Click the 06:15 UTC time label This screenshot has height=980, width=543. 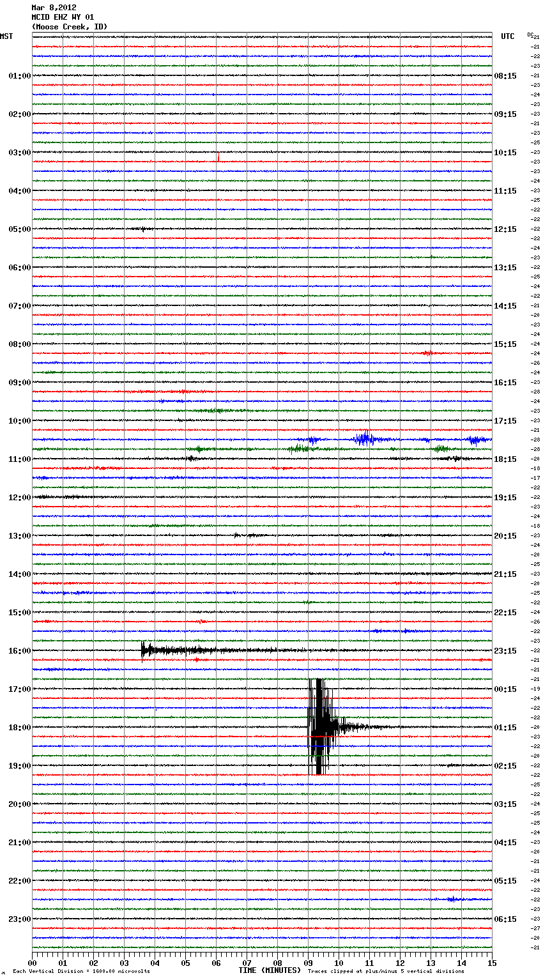(505, 919)
